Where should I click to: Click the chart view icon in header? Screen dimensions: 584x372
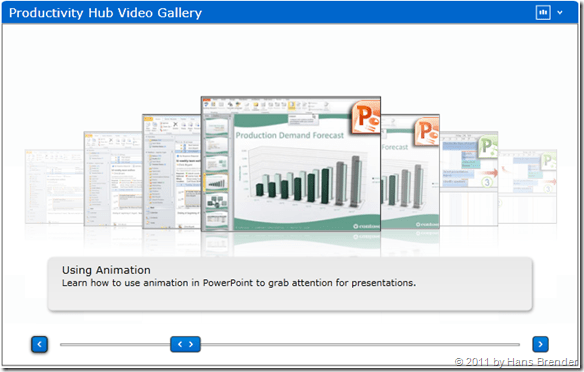click(543, 13)
